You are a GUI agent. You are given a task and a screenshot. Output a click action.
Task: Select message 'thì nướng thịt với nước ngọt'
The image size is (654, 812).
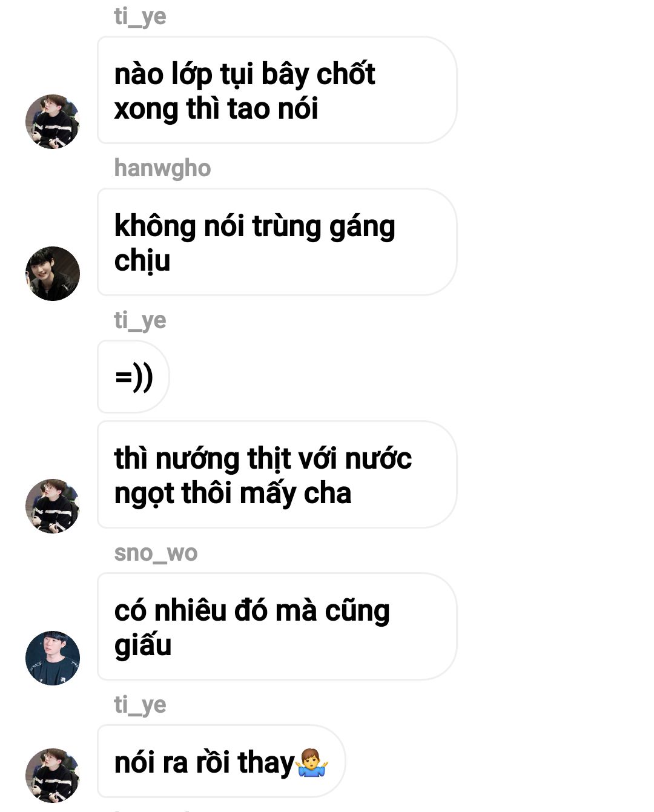point(277,475)
